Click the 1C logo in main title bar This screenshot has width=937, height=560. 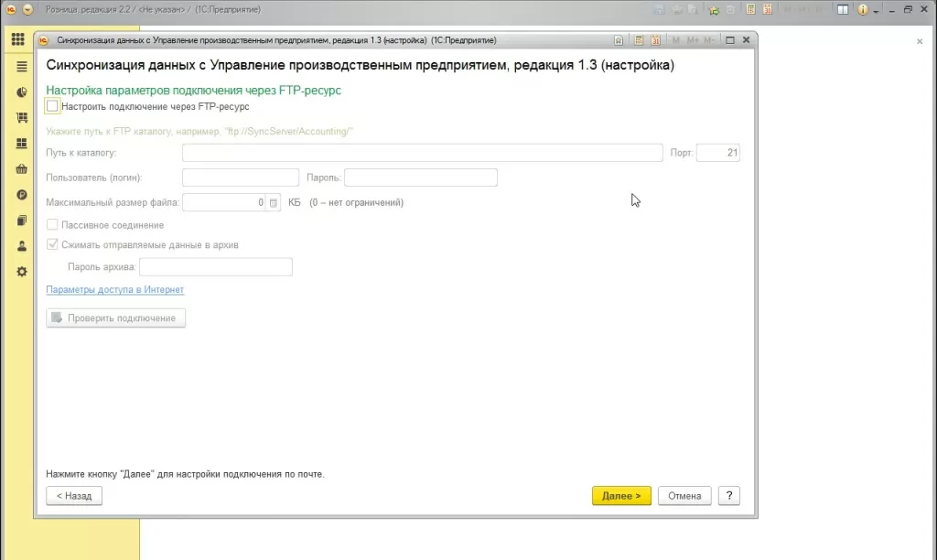click(x=11, y=9)
